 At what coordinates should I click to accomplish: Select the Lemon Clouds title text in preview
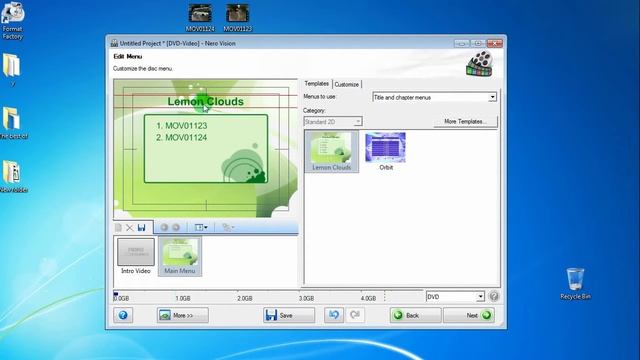pos(205,102)
